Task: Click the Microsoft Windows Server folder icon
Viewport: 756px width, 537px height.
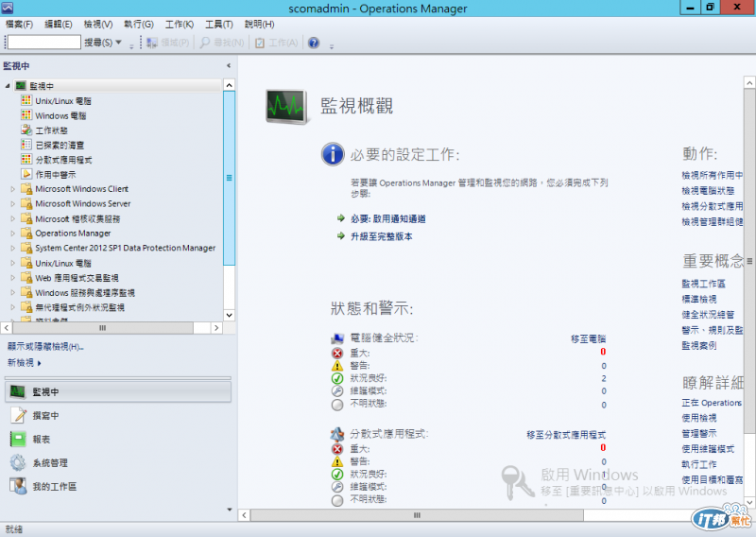Action: point(26,203)
